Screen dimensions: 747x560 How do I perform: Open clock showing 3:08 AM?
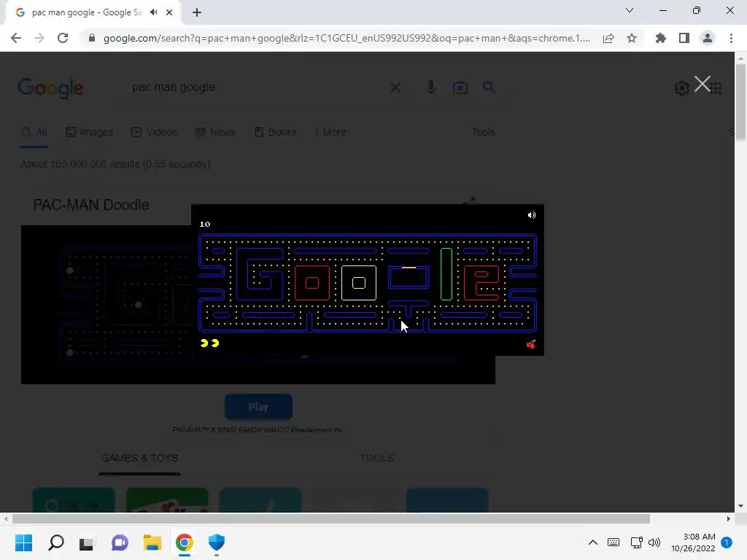click(693, 542)
